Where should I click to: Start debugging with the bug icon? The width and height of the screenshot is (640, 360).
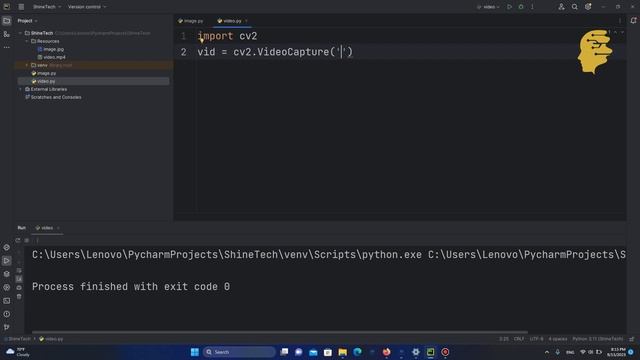click(x=521, y=7)
